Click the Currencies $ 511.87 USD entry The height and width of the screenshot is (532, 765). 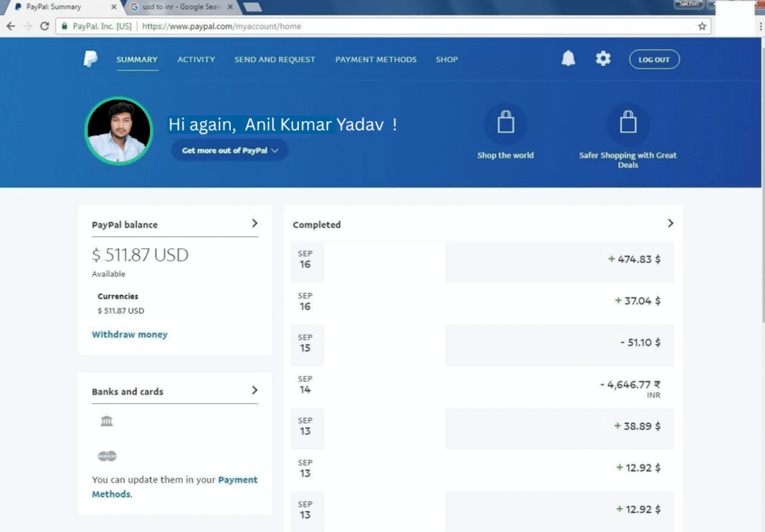point(120,310)
